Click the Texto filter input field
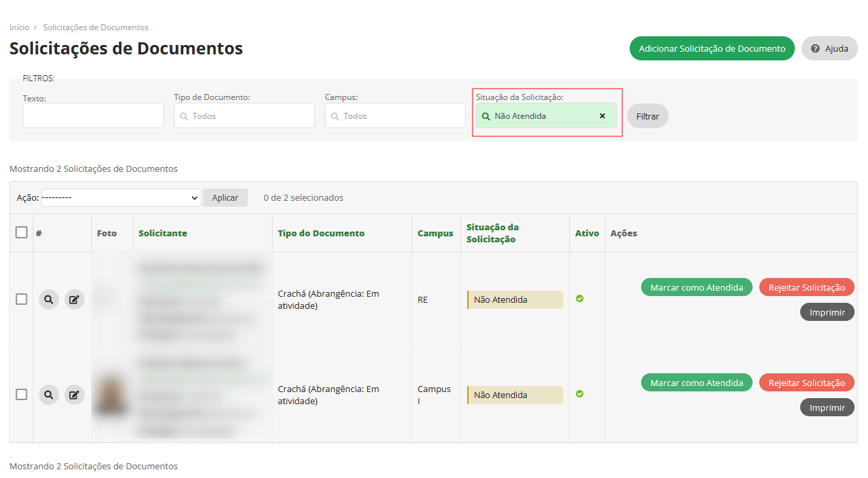The image size is (868, 478). pos(93,115)
